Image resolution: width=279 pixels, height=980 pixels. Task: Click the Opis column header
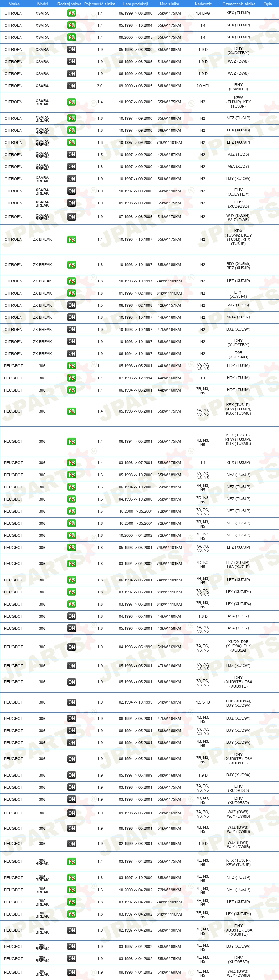click(268, 4)
